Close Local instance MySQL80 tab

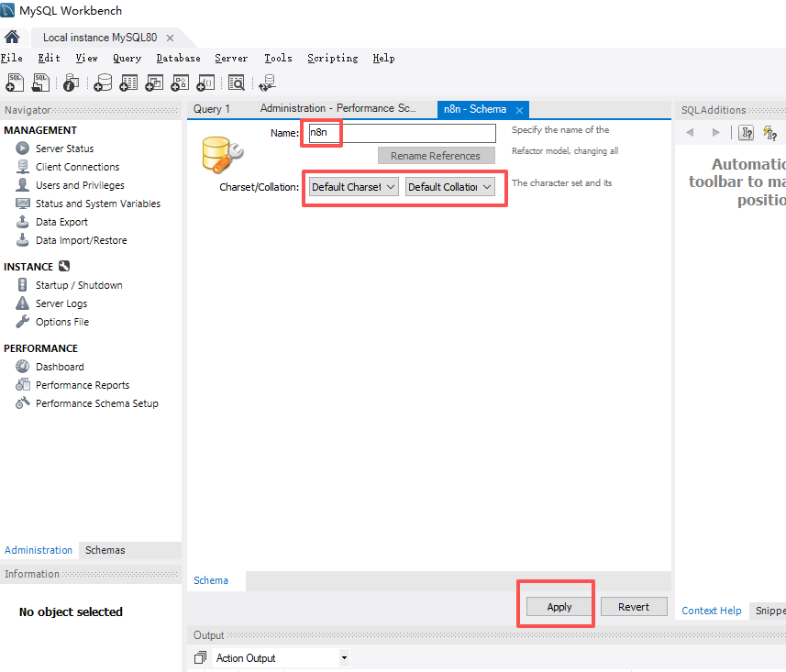point(170,39)
